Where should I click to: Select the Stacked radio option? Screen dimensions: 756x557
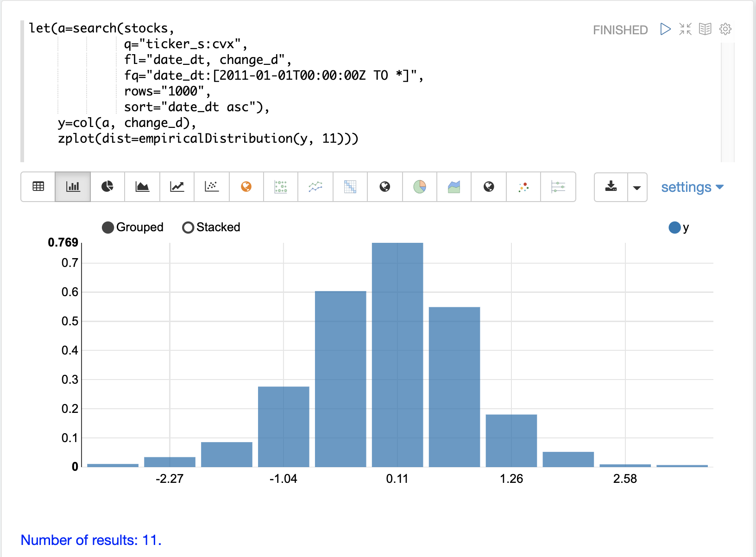pyautogui.click(x=188, y=228)
